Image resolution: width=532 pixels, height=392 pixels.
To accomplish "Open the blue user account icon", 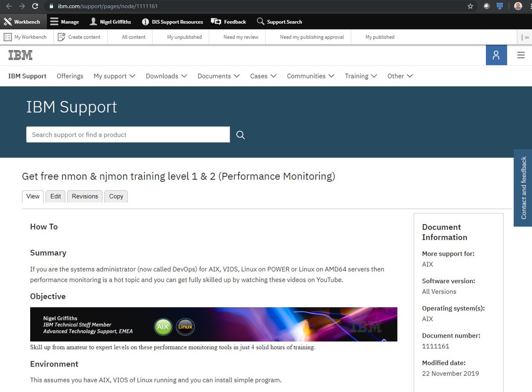I will pyautogui.click(x=496, y=55).
